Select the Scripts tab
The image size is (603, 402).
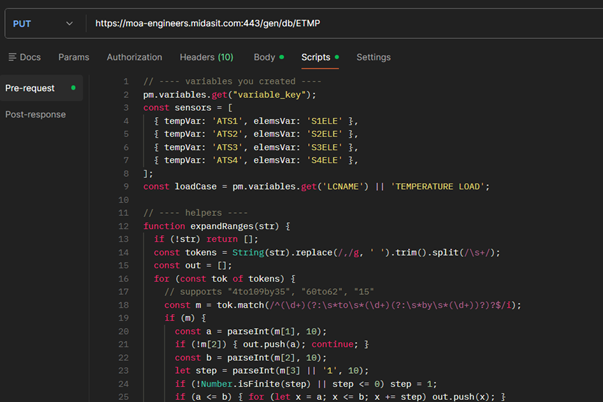(x=316, y=58)
